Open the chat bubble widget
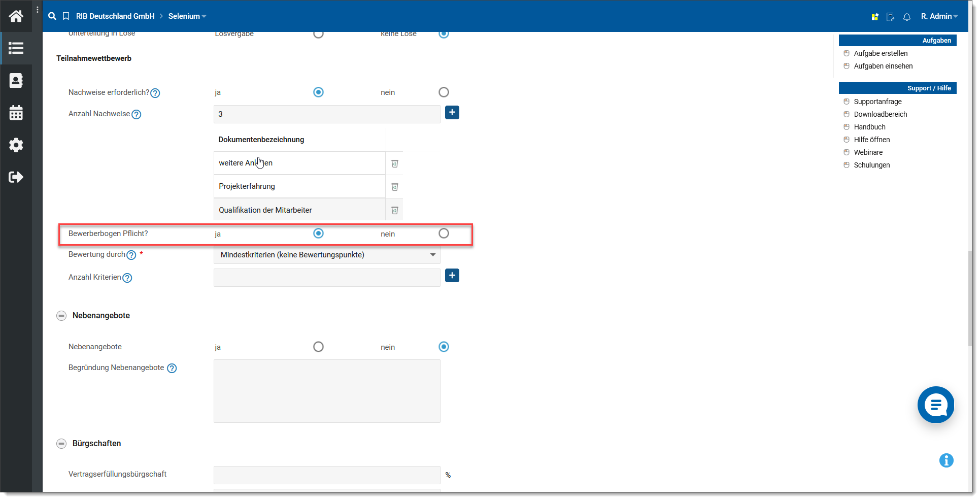The width and height of the screenshot is (980, 500). tap(936, 405)
